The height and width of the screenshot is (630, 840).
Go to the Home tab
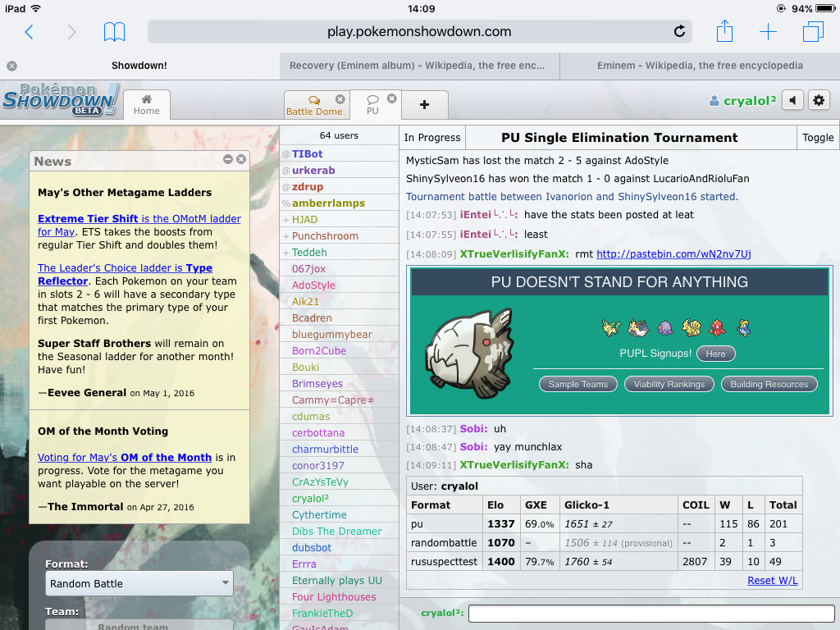click(146, 106)
